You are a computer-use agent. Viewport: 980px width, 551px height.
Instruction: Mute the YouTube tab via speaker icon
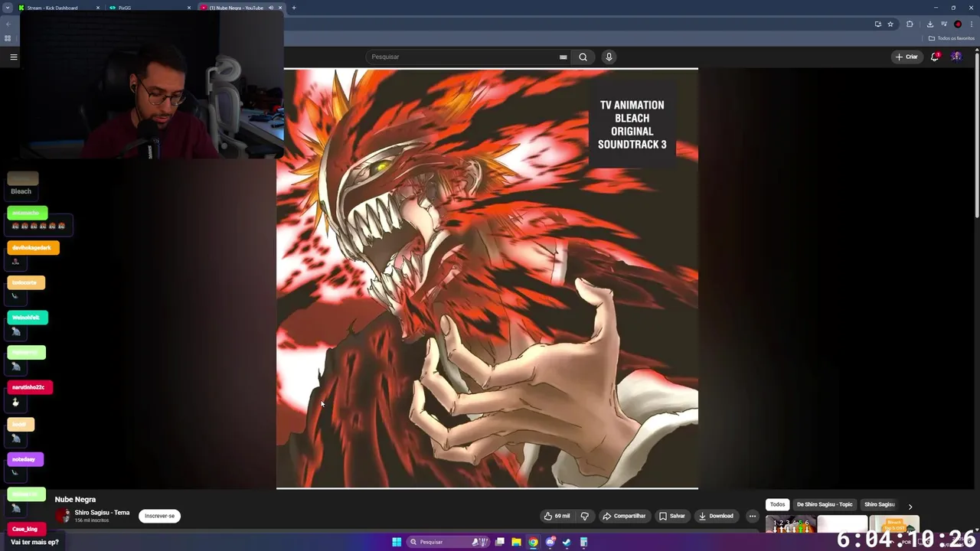271,8
